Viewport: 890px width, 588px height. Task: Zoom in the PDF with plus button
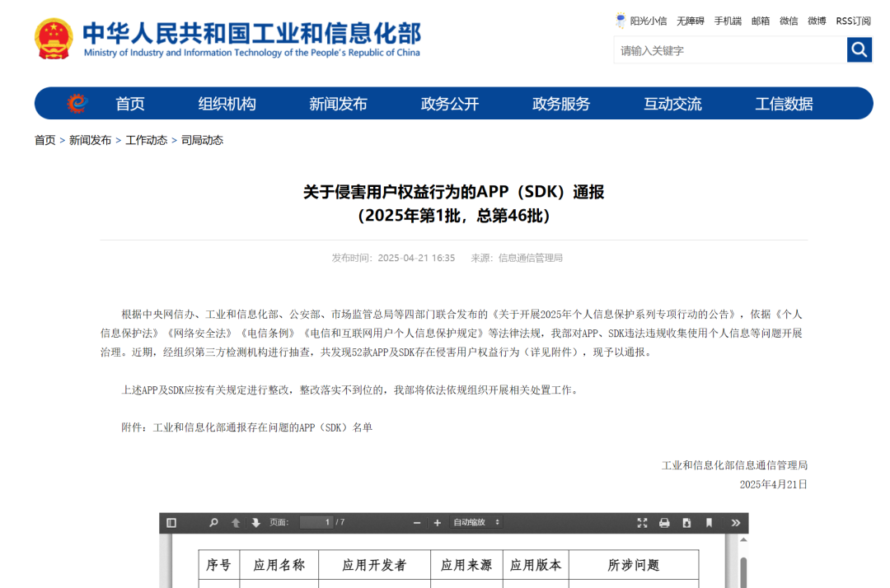pyautogui.click(x=437, y=523)
